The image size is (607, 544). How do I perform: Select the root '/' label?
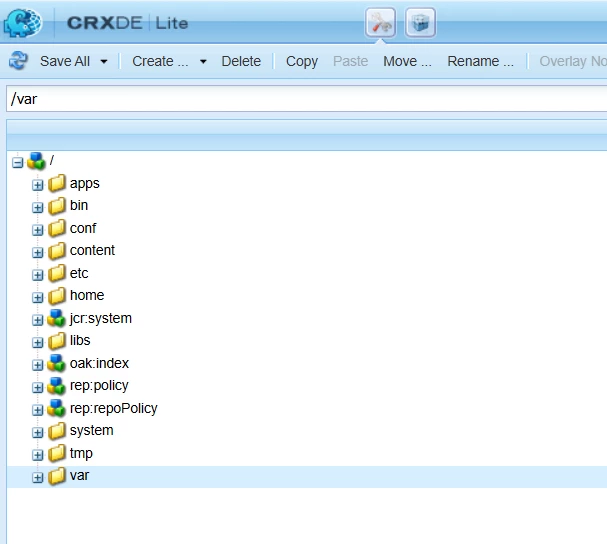52,160
